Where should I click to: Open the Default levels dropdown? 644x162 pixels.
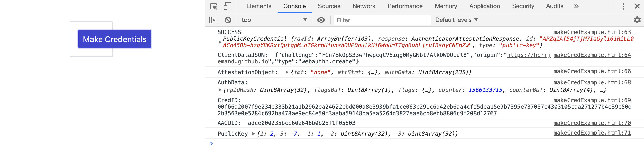click(x=456, y=20)
